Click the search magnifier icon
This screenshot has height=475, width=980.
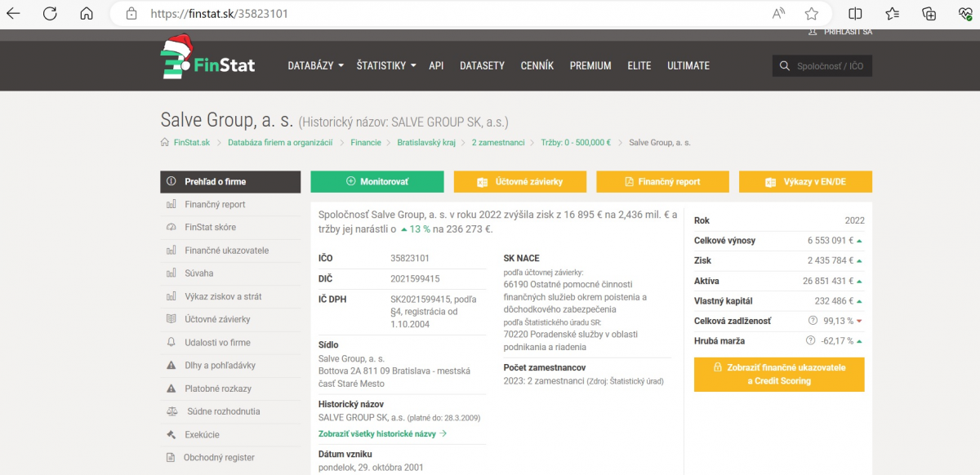point(785,66)
